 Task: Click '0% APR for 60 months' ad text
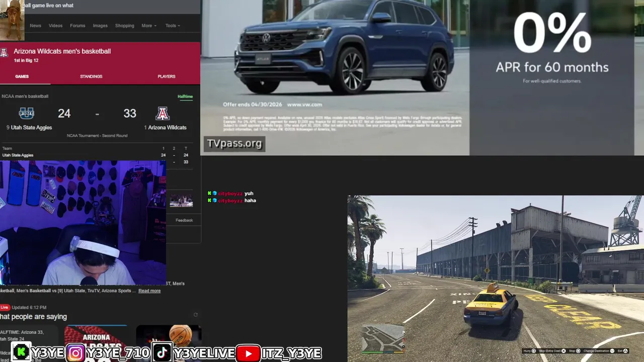coord(552,46)
